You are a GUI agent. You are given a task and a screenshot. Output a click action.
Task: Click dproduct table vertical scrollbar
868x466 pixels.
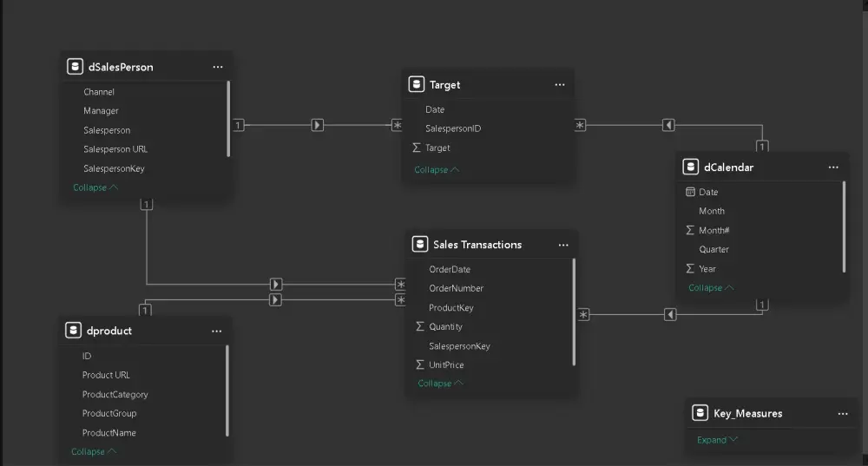(227, 391)
